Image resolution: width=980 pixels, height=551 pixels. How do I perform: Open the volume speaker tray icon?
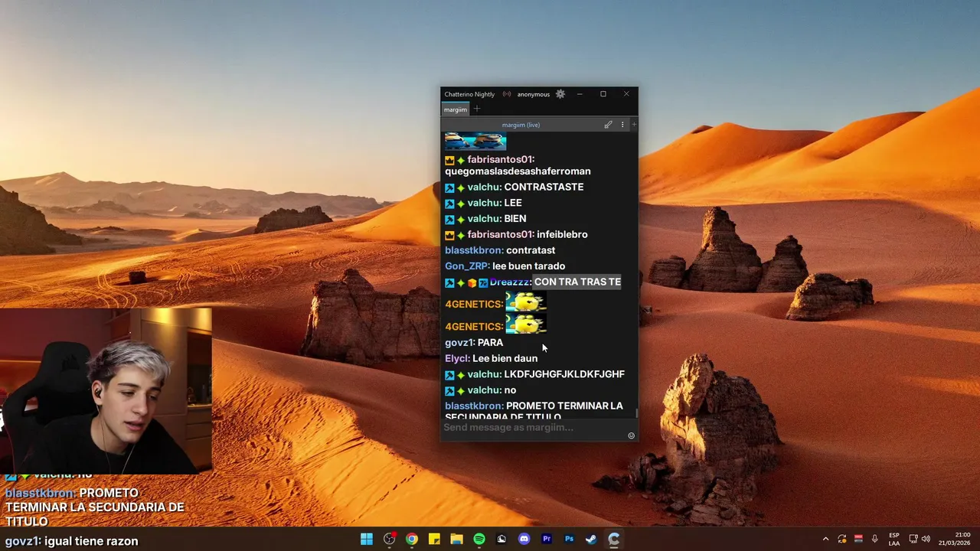coord(926,539)
